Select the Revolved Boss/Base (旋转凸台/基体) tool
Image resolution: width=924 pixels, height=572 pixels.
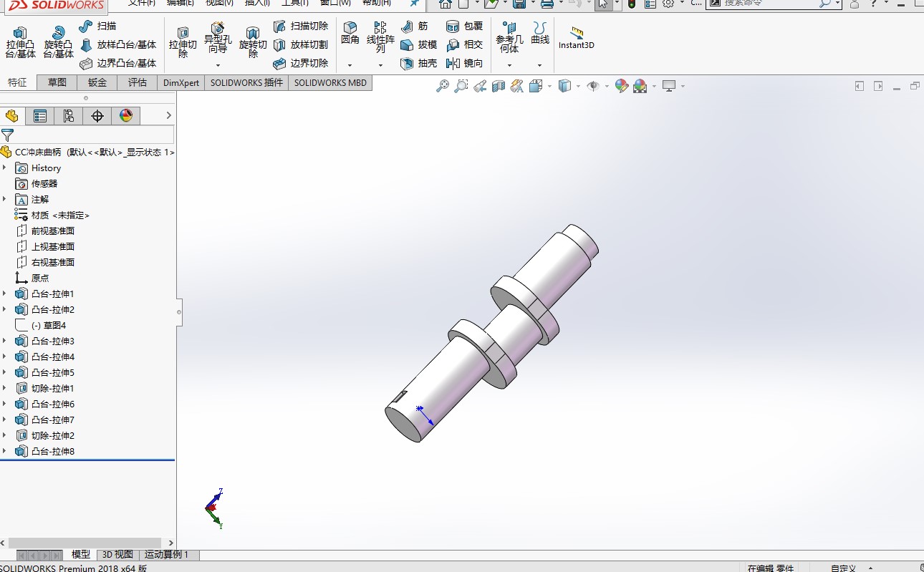coord(58,42)
